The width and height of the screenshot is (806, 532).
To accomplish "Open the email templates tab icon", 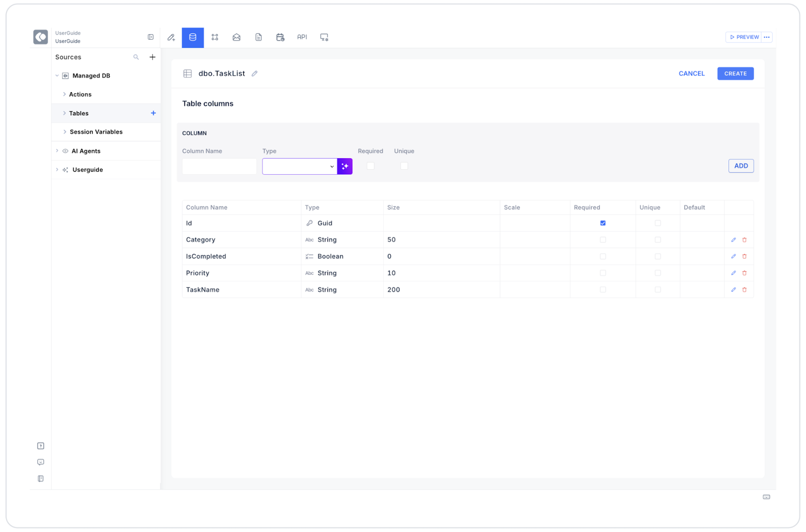I will (237, 37).
